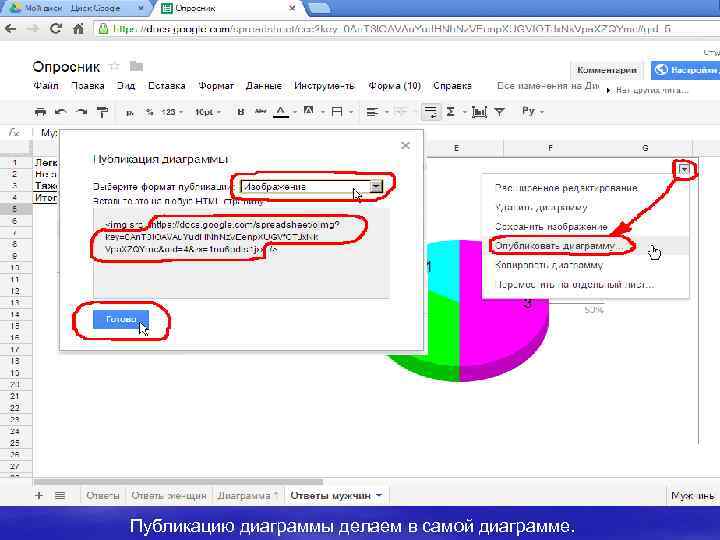Switch to the Ответы sheet tab
The height and width of the screenshot is (540, 720).
tap(102, 496)
